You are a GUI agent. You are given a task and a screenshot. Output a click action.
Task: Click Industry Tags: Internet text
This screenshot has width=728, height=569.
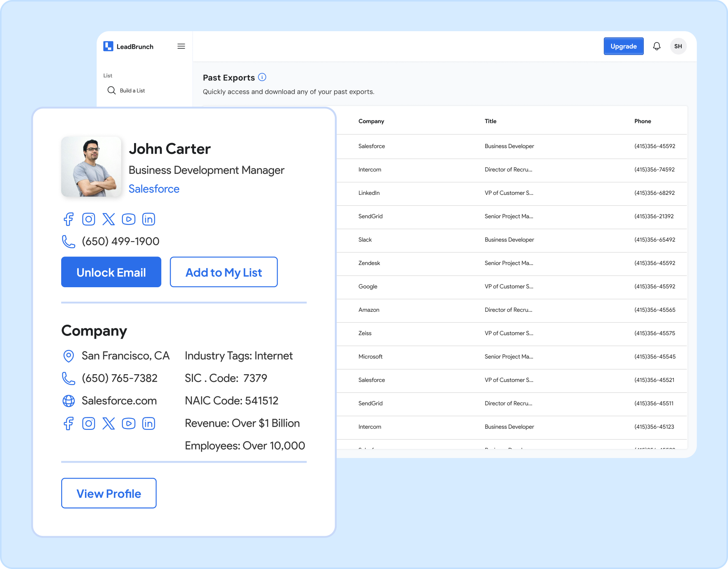pyautogui.click(x=239, y=356)
